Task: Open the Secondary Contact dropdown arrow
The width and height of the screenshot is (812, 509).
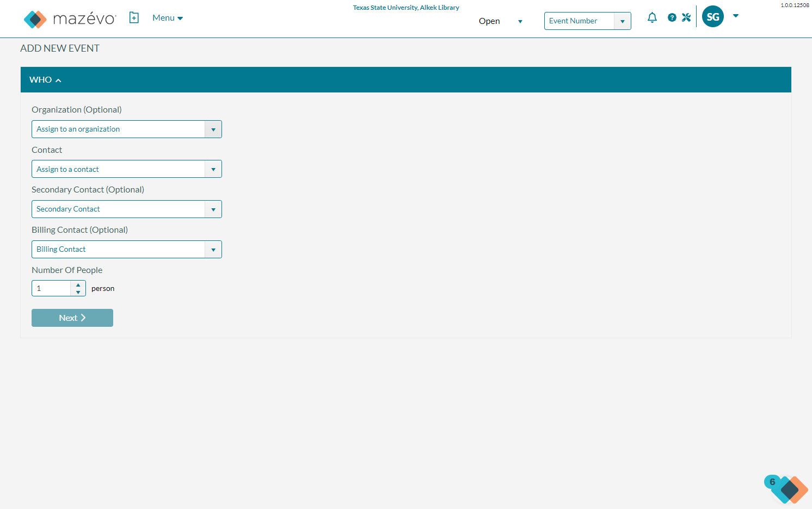Action: [213, 209]
